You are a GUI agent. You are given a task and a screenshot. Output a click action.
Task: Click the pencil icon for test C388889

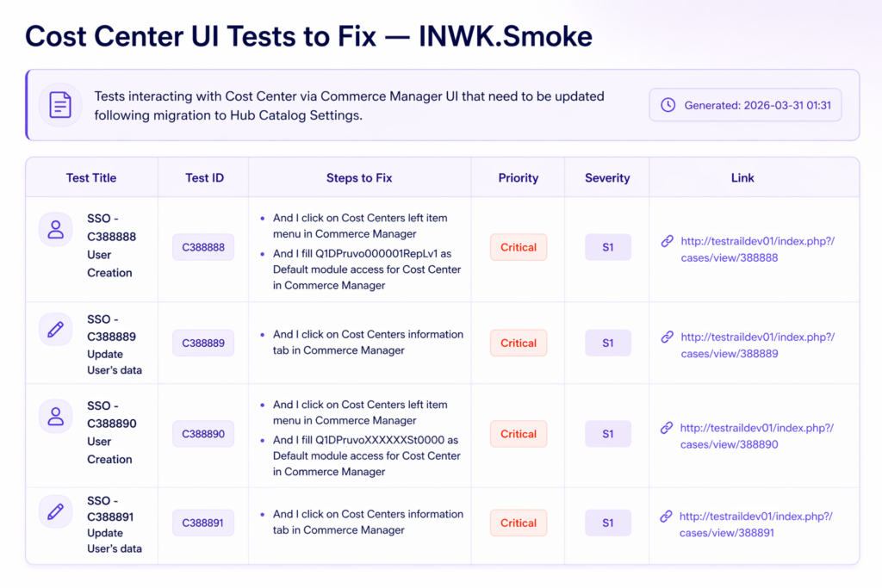pos(56,329)
